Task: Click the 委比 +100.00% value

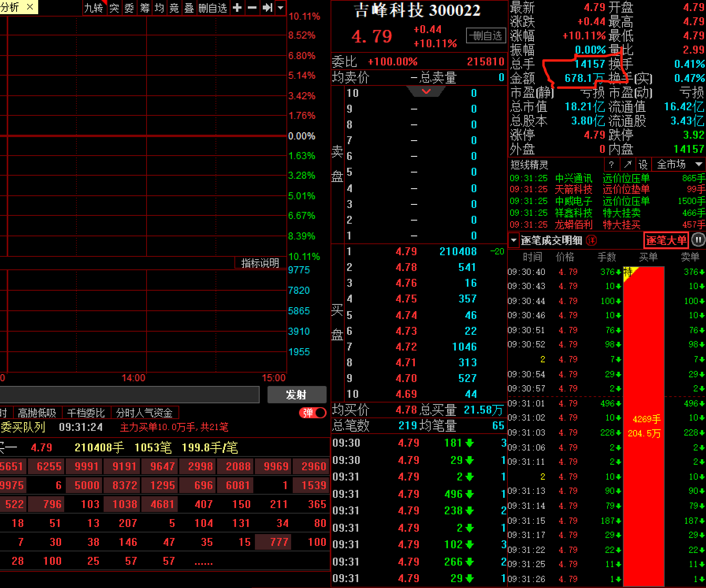Action: click(x=393, y=62)
